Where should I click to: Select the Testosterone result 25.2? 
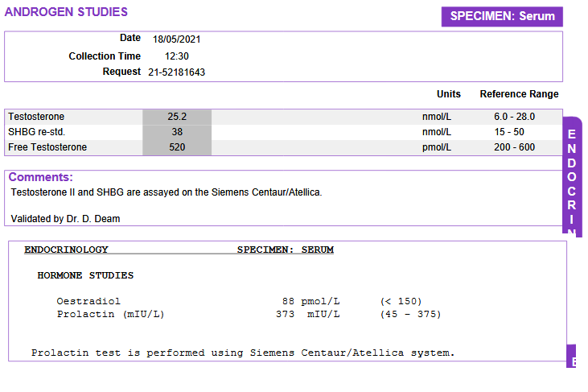pos(177,117)
